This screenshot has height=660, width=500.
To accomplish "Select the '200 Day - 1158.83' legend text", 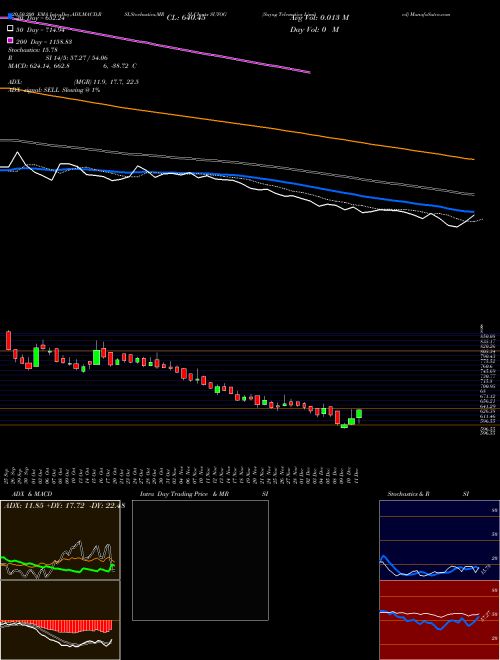I will [x=44, y=42].
